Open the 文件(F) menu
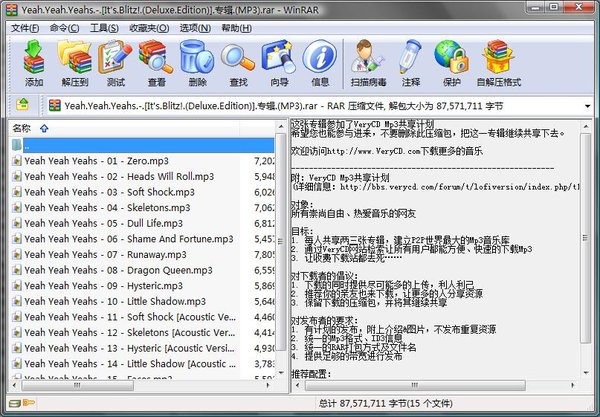 [25, 28]
